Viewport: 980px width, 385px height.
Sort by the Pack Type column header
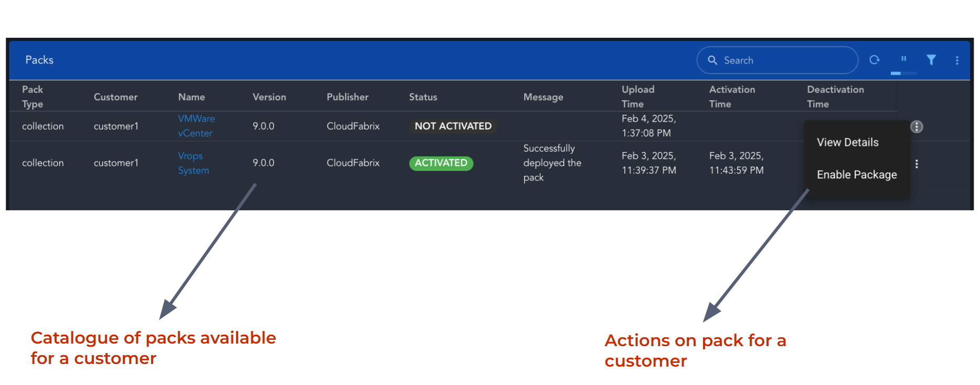(x=33, y=97)
